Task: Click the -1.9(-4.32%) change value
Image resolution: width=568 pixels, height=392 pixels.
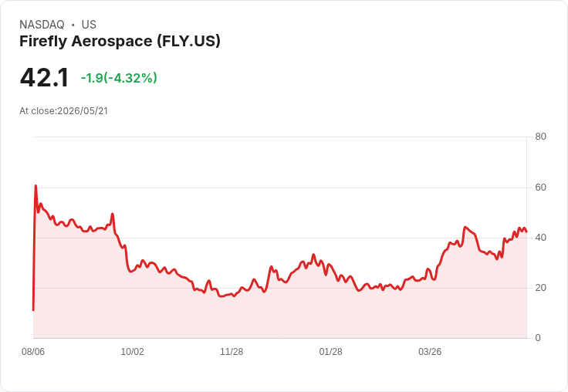Action: click(x=119, y=78)
